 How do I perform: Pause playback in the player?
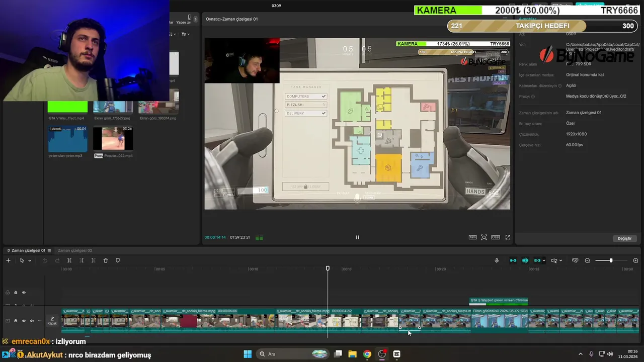coord(357,237)
